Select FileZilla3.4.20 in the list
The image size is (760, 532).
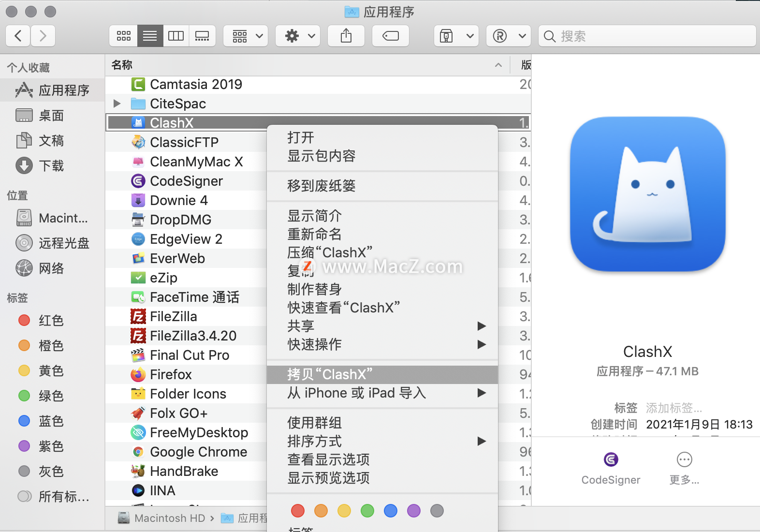click(186, 336)
